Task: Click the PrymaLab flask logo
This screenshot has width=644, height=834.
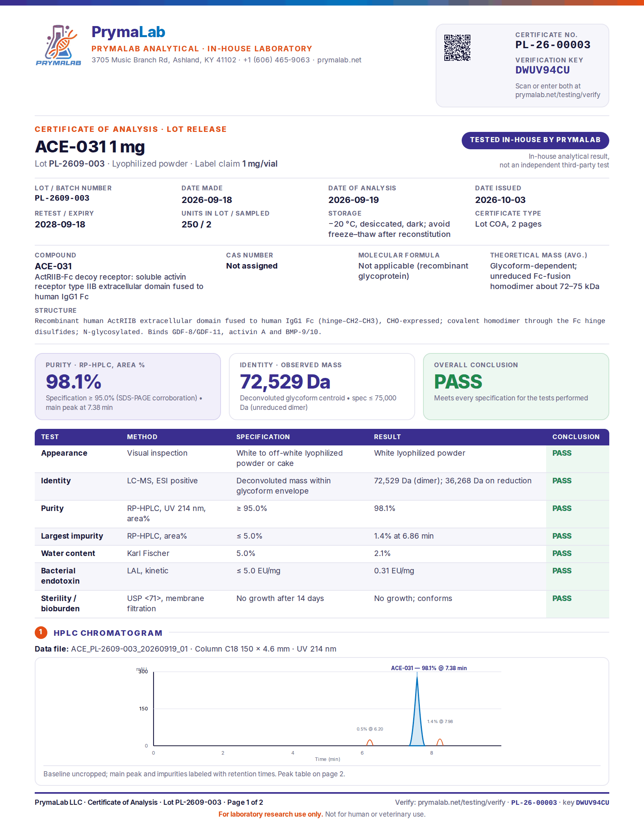Action: tap(58, 45)
